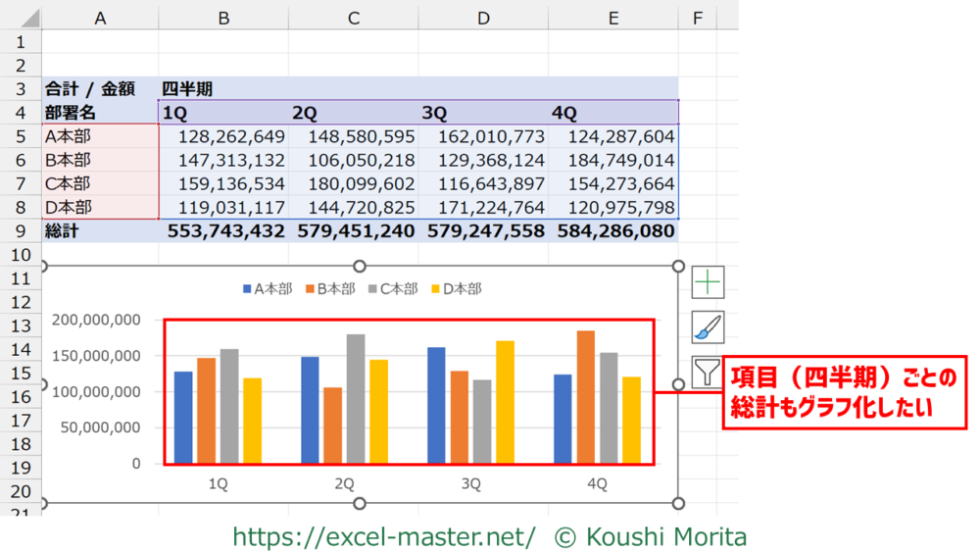The image size is (980, 552).
Task: Select the 1Q total cell 553,743,432
Action: click(x=224, y=231)
